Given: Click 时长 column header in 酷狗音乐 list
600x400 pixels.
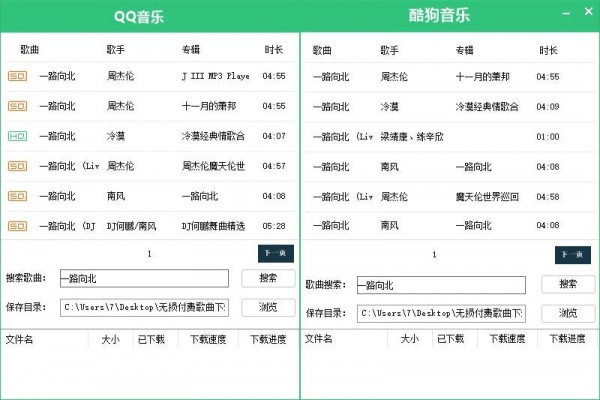Looking at the screenshot, I should 548,50.
